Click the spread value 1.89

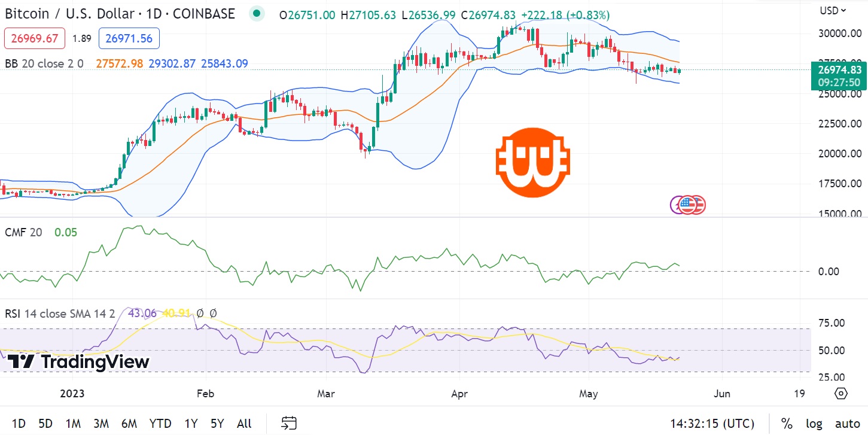[82, 38]
